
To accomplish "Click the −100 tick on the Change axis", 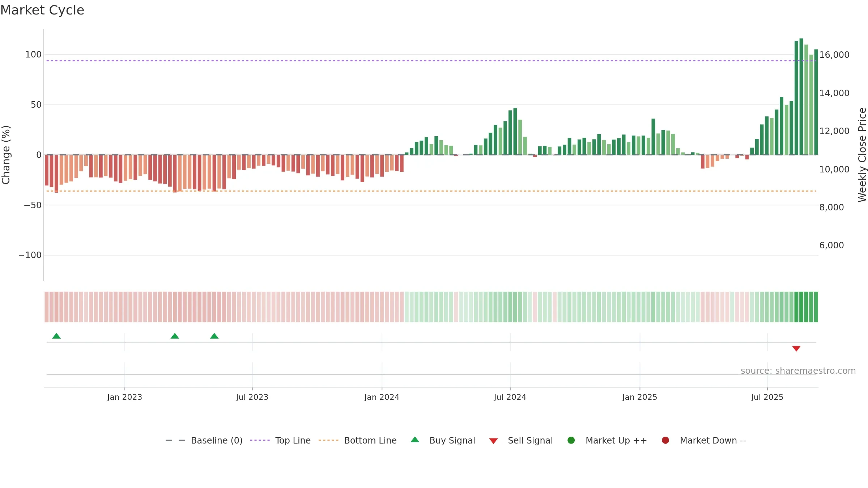I will pos(30,255).
